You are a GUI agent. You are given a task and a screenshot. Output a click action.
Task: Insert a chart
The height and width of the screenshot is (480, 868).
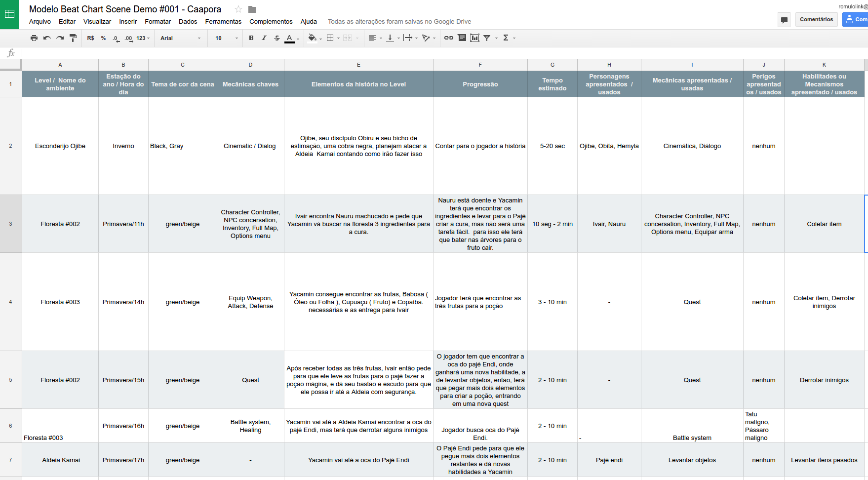tap(475, 38)
